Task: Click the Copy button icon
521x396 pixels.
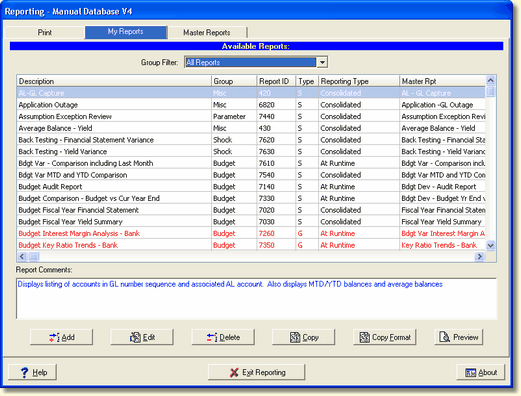Action: [295, 337]
